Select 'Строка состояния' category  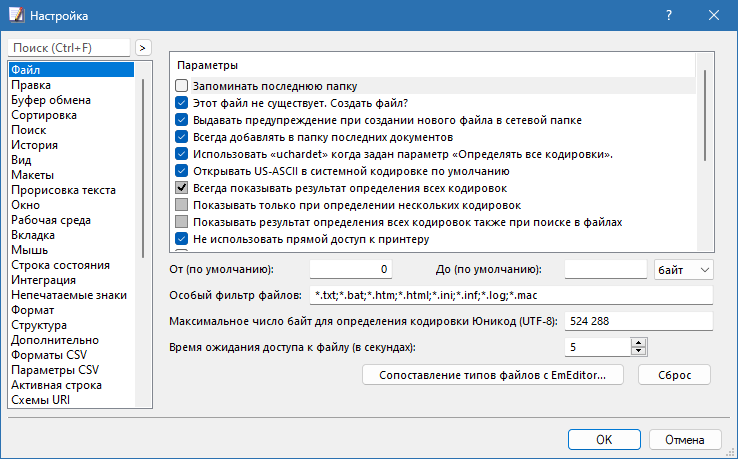tap(72, 265)
